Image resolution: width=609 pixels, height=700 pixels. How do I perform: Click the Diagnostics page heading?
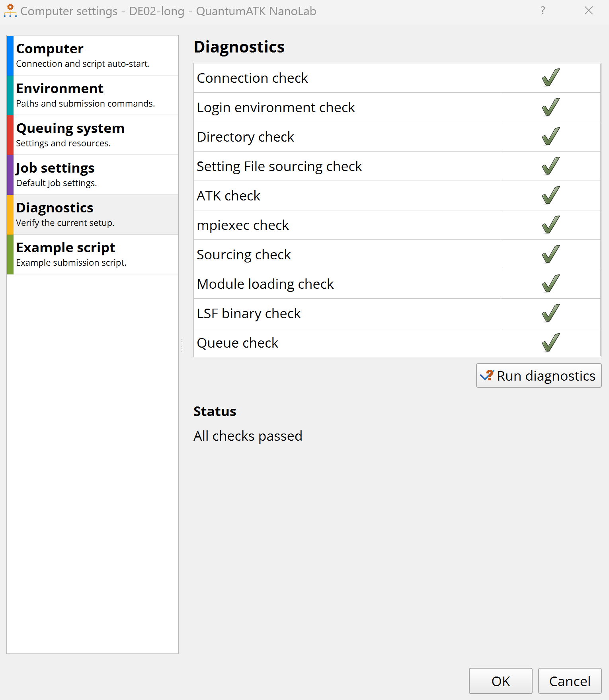coord(239,47)
